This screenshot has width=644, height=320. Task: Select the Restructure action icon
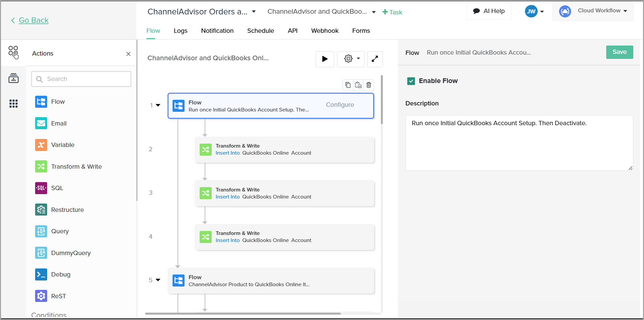click(x=41, y=210)
